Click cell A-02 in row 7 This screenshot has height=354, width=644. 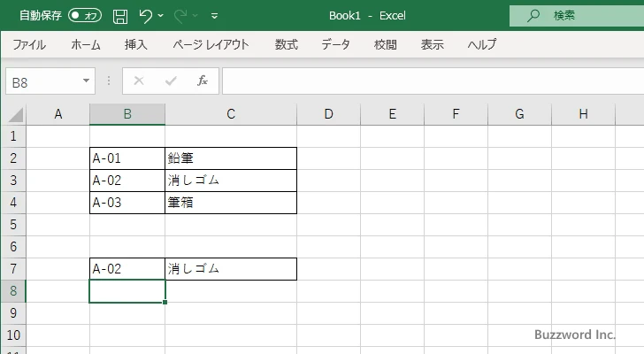tap(127, 269)
